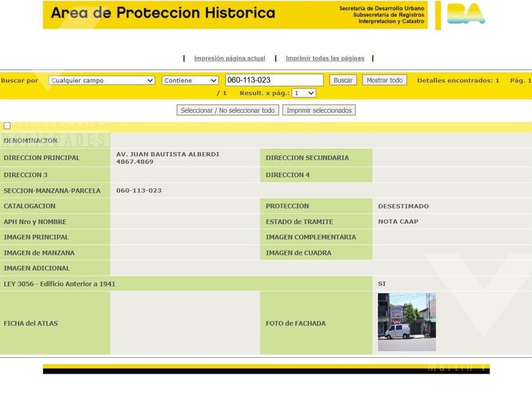
Task: Click 'Imprimir seleccionados' button
Action: click(319, 110)
